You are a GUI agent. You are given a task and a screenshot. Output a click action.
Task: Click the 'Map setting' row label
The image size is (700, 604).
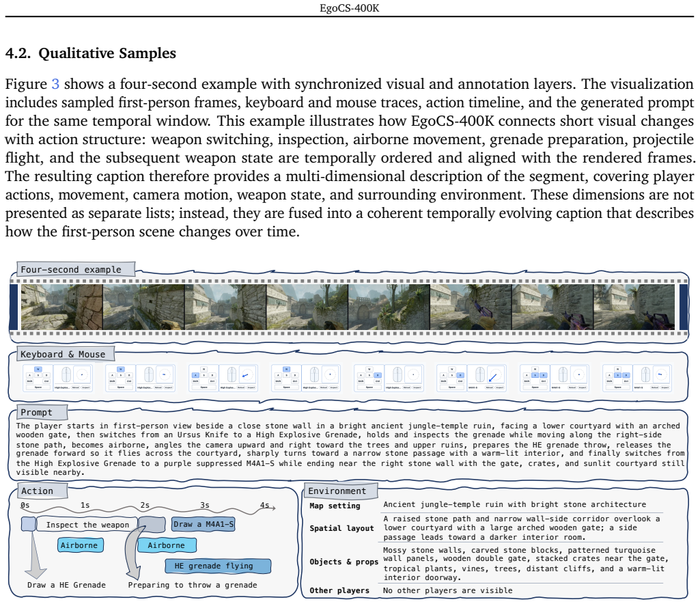coord(335,506)
